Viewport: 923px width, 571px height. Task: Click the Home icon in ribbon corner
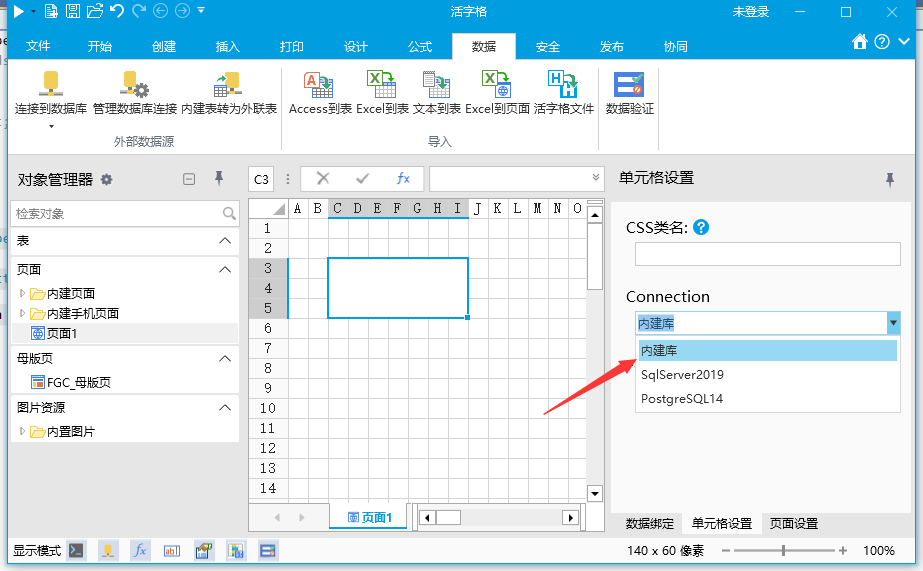coord(859,42)
